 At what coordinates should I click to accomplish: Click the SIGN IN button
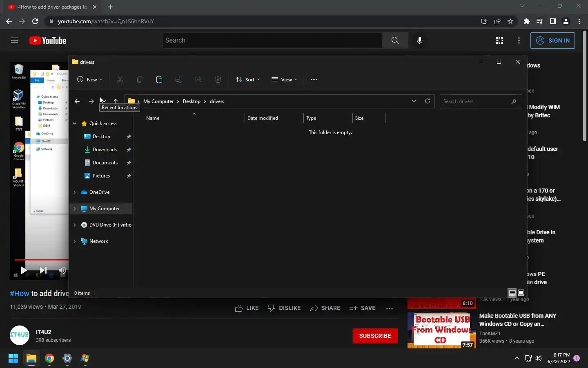click(x=552, y=40)
